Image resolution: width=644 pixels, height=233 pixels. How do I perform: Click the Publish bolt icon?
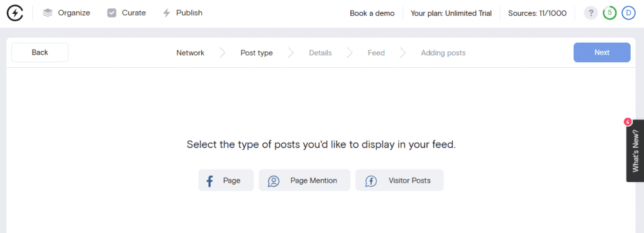point(166,13)
